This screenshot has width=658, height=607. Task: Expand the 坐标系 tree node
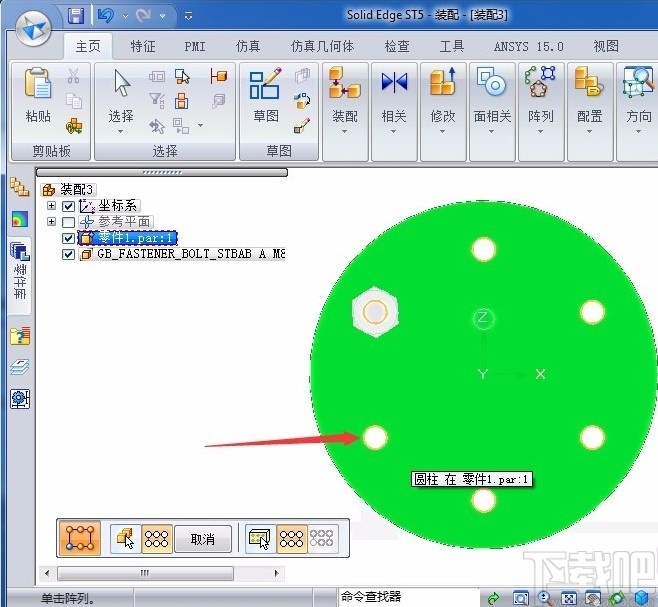[51, 205]
